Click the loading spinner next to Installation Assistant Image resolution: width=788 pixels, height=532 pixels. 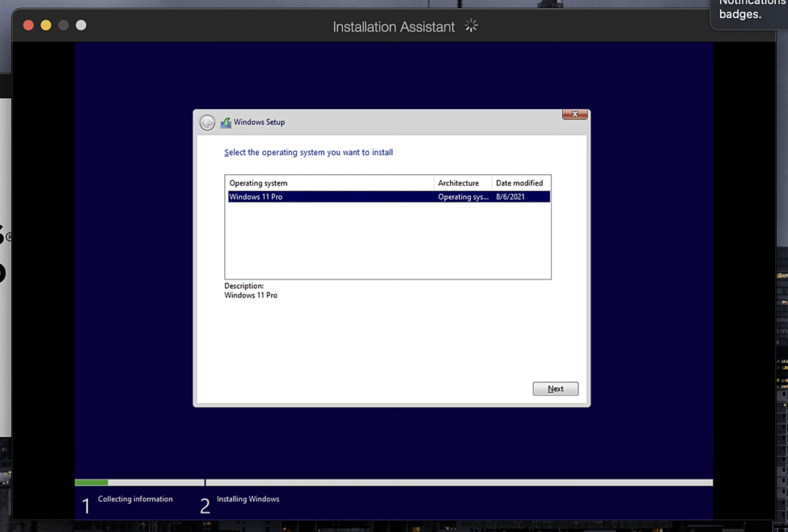pos(471,25)
